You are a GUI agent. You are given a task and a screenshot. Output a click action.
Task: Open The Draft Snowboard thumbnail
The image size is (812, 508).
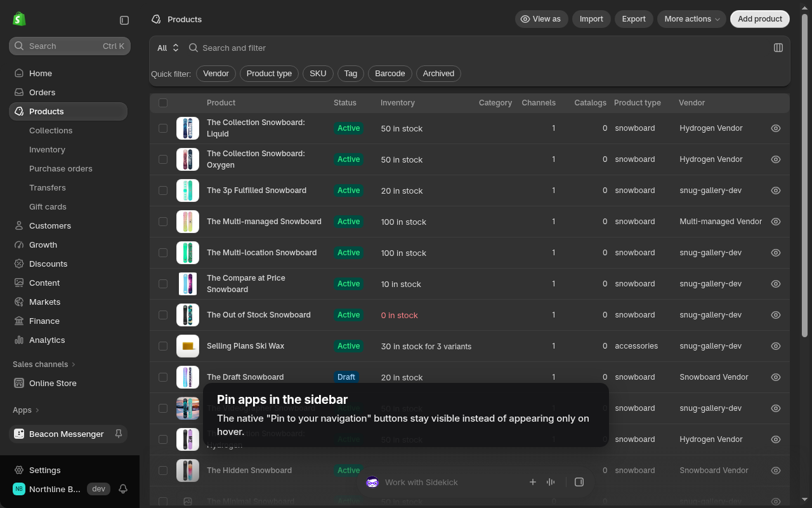coord(188,377)
